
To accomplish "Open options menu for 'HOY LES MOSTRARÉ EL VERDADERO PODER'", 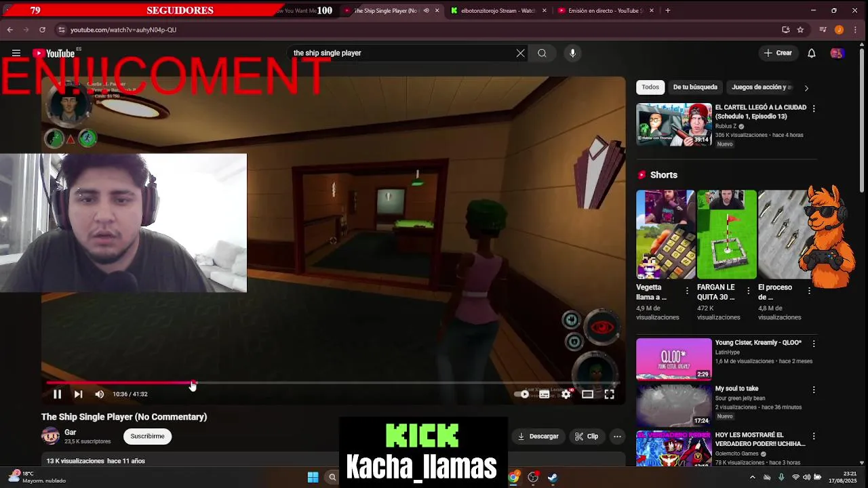I will click(814, 436).
